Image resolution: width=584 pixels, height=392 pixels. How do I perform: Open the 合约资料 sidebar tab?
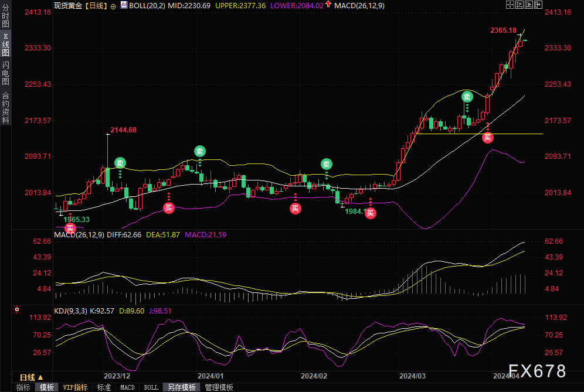6,108
